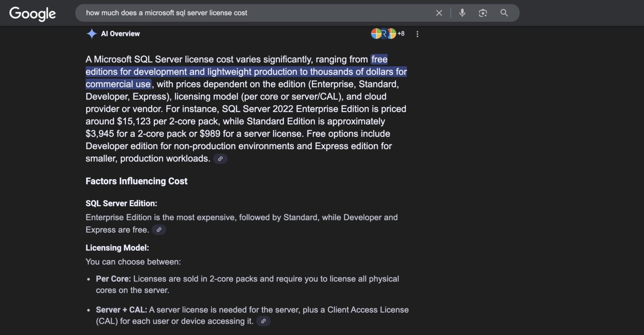Screen dimensions: 644x335
Task: Clear the query with the X icon
Action: coord(439,13)
